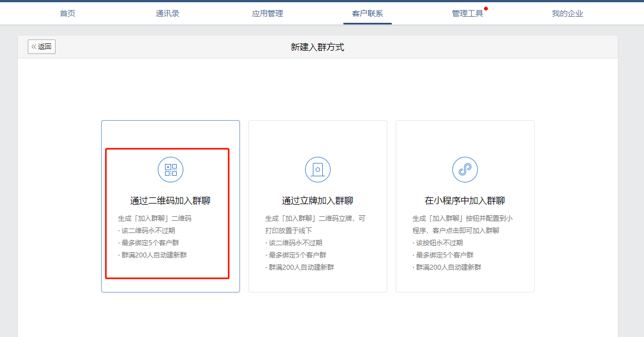
Task: Switch to the 通讯录 tab
Action: click(x=167, y=13)
